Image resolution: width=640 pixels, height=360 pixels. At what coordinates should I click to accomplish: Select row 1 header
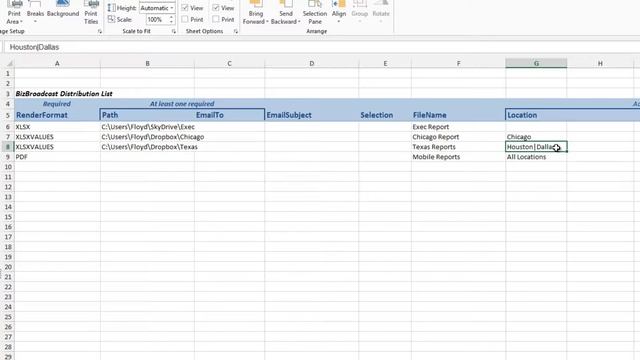tap(7, 73)
